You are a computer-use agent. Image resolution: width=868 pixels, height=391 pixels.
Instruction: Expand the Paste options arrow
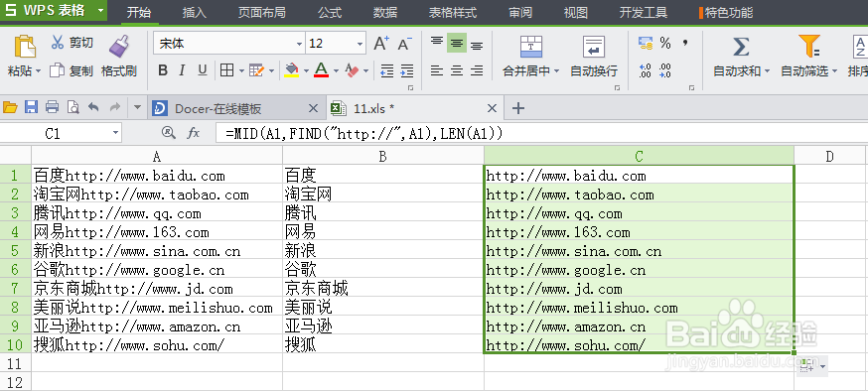(38, 71)
